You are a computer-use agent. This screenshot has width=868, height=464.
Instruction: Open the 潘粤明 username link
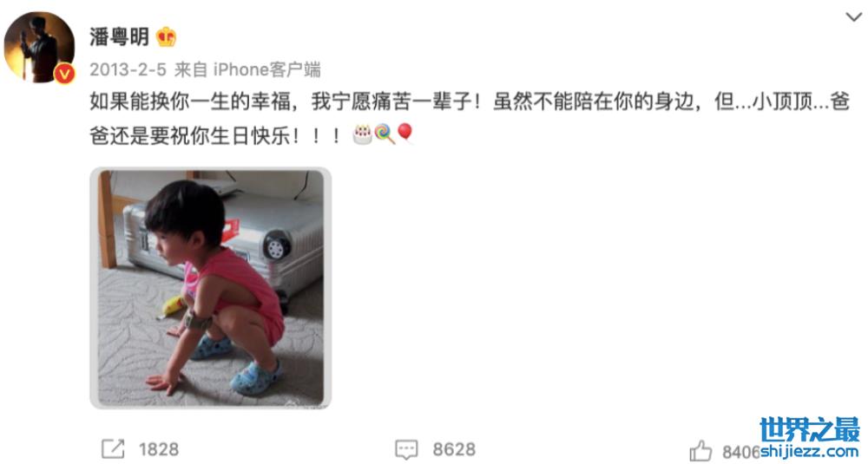[x=119, y=37]
